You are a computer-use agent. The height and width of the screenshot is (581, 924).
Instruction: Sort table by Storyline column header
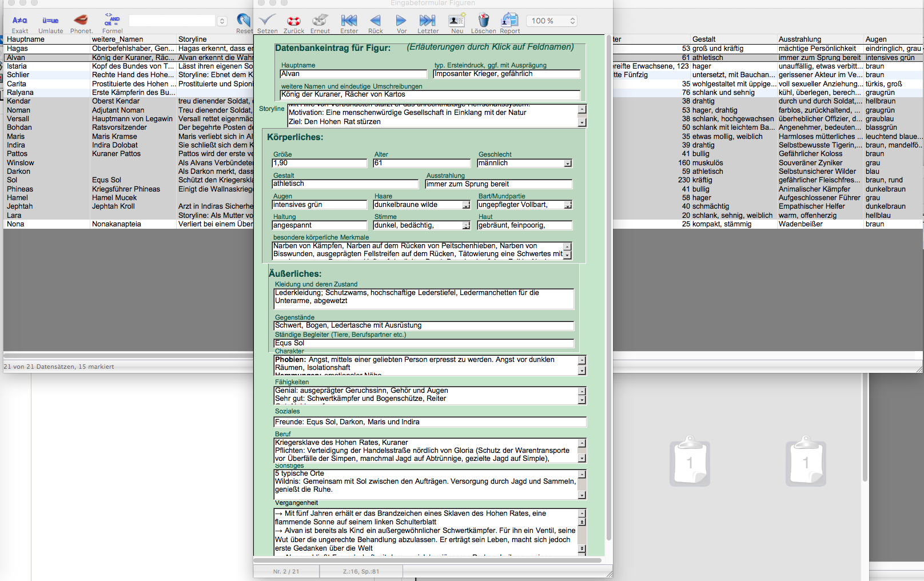click(x=214, y=39)
